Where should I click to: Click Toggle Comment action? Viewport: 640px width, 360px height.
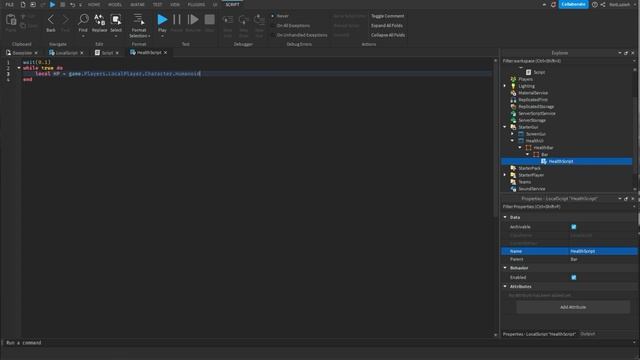point(387,16)
